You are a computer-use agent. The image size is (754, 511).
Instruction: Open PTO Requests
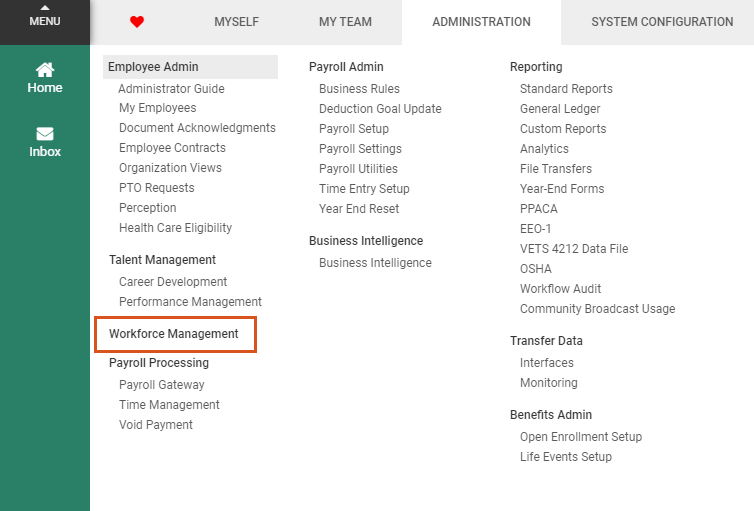(x=157, y=187)
